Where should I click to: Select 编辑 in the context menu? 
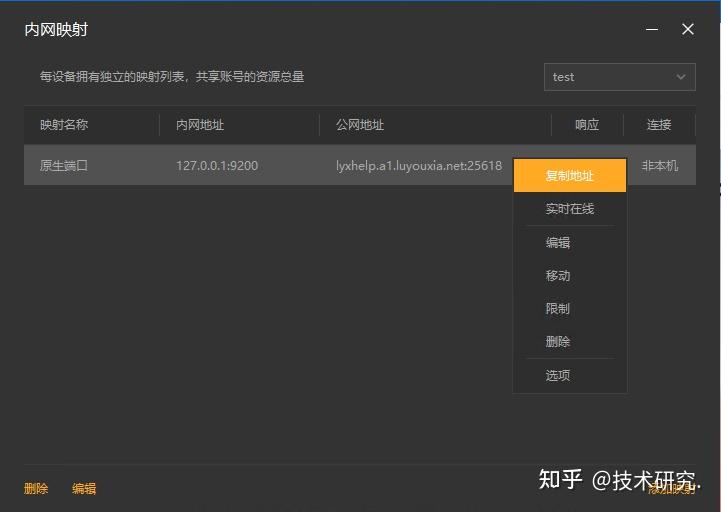pos(558,243)
